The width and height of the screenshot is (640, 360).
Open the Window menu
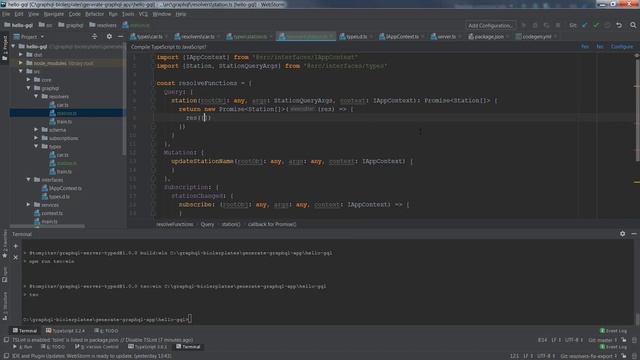point(162,14)
